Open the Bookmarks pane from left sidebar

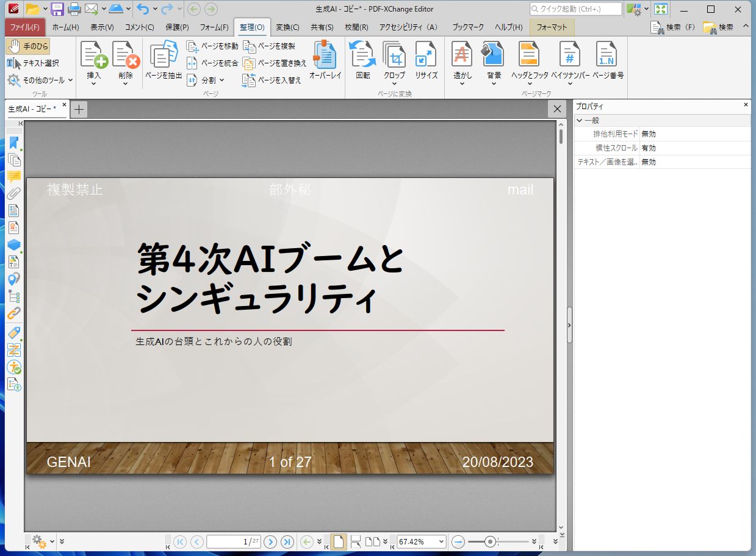tap(14, 143)
